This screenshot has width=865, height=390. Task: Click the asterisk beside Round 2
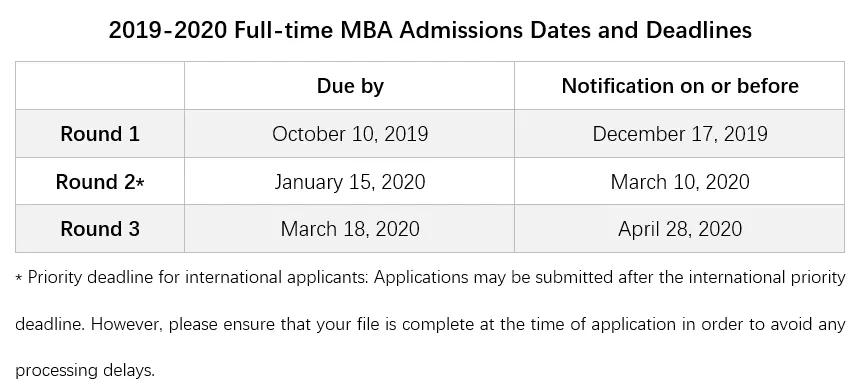tap(140, 183)
